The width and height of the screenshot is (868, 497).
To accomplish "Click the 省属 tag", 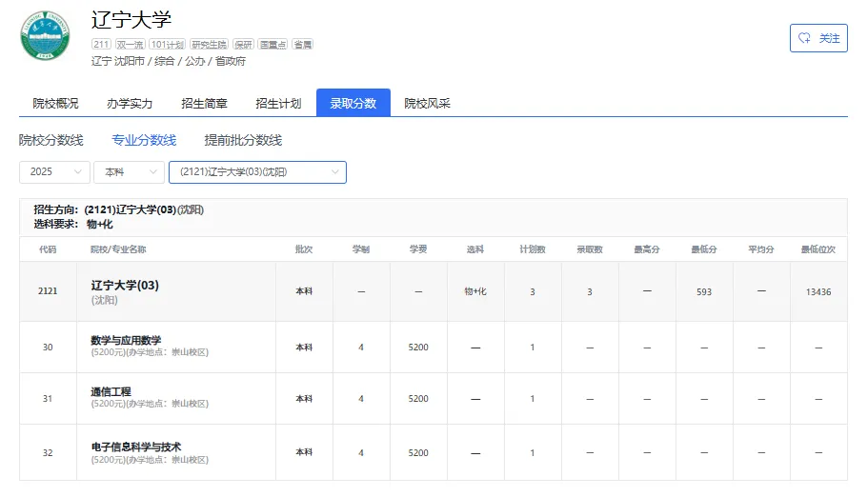I will 302,45.
